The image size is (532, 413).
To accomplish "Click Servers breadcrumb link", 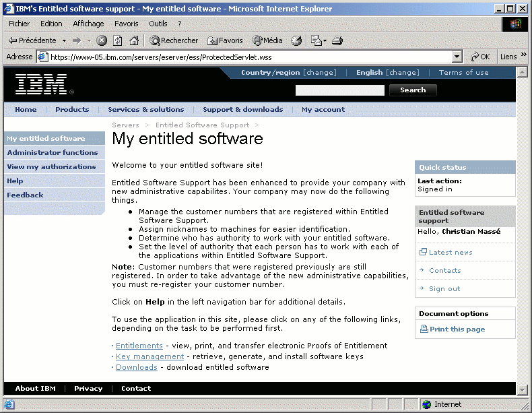I will (125, 125).
